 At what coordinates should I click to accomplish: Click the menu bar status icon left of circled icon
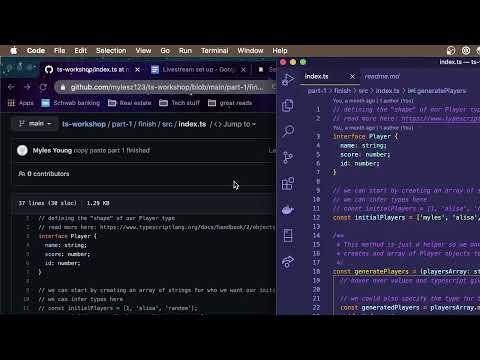click(451, 51)
